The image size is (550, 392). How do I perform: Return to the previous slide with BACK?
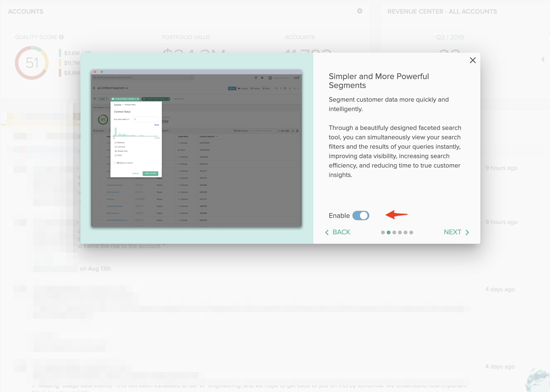[x=338, y=232]
